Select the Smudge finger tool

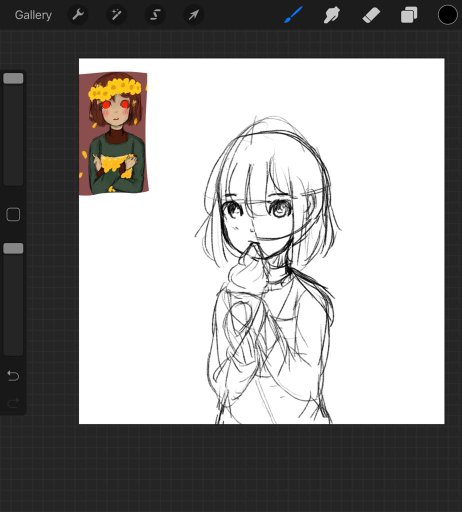pos(332,15)
